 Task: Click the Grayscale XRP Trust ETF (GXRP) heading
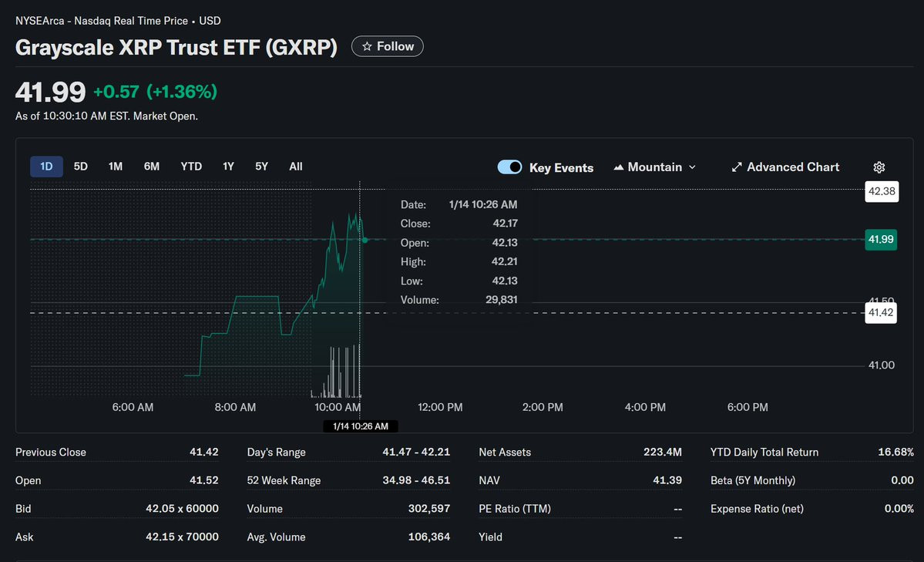point(176,47)
